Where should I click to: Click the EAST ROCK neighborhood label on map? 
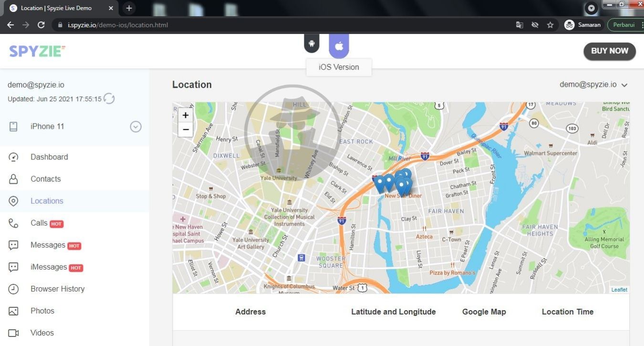pos(356,142)
